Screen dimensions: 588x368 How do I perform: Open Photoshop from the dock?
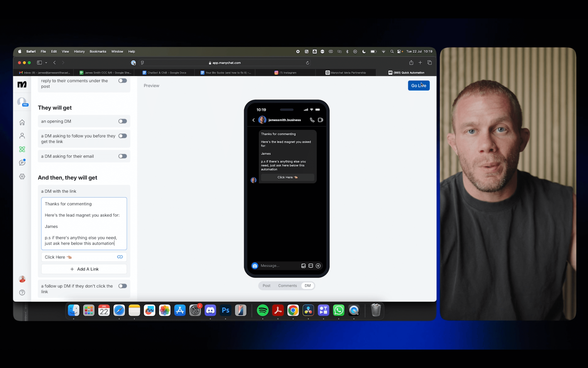click(225, 310)
